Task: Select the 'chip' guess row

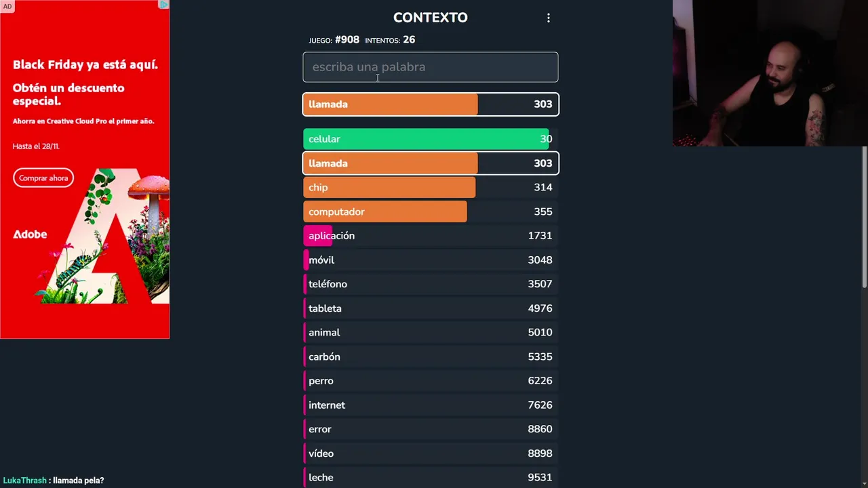Action: click(x=430, y=188)
